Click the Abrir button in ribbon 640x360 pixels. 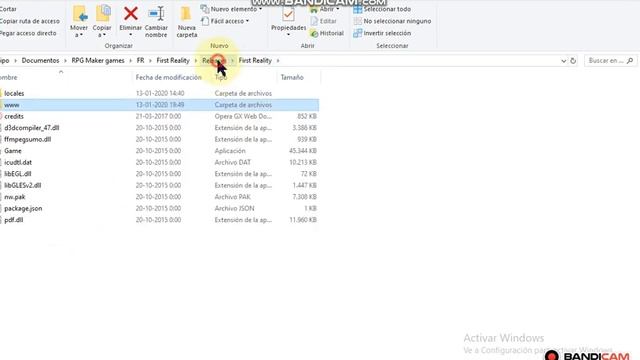point(325,9)
